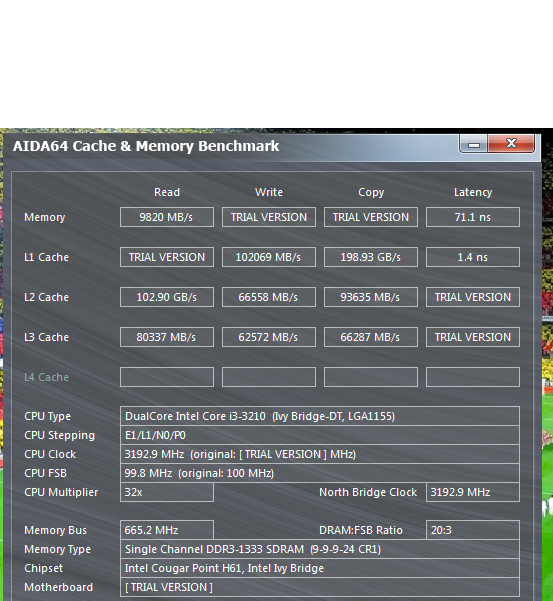Click the Copy column header
Image resolution: width=553 pixels, height=601 pixels.
371,192
